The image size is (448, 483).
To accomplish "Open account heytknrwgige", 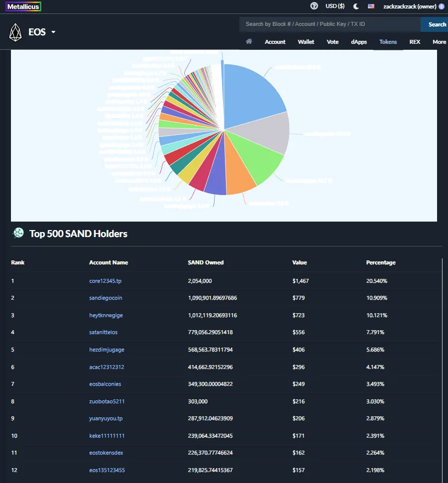I will [x=106, y=315].
